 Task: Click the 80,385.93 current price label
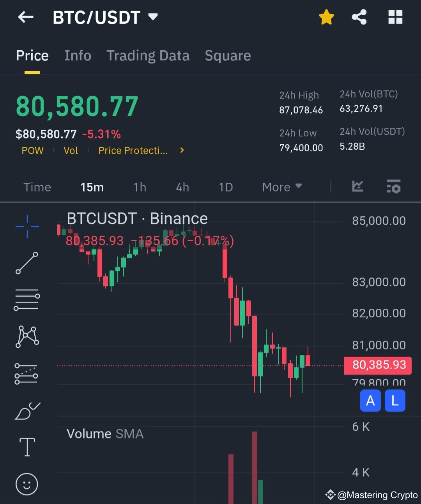377,365
